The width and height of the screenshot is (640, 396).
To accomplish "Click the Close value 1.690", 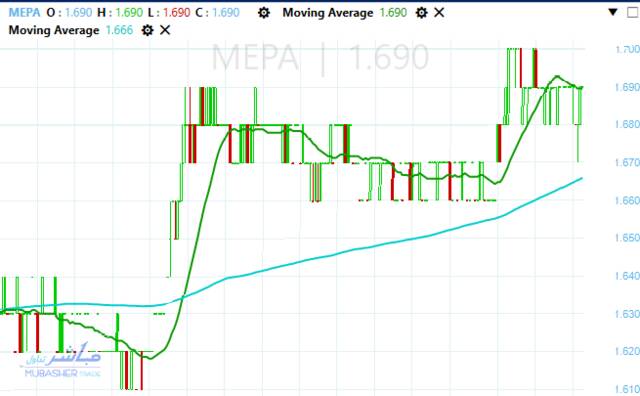I will click(226, 13).
